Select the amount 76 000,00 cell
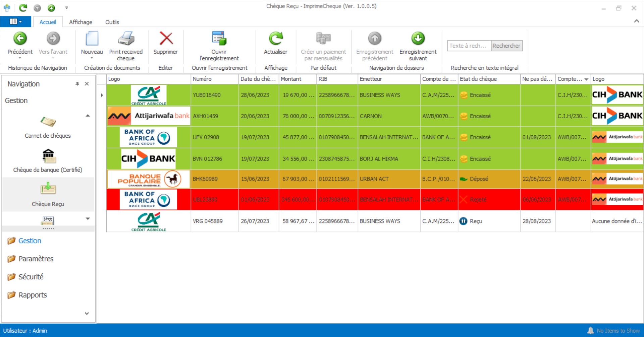 coord(298,116)
